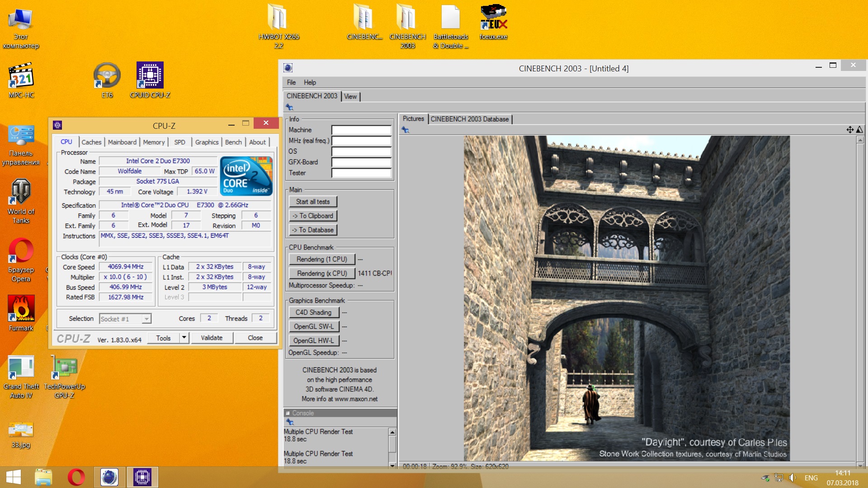Screen dimensions: 868x488
Task: Launch the fceux.exe emulator shortcut
Action: pos(493,22)
